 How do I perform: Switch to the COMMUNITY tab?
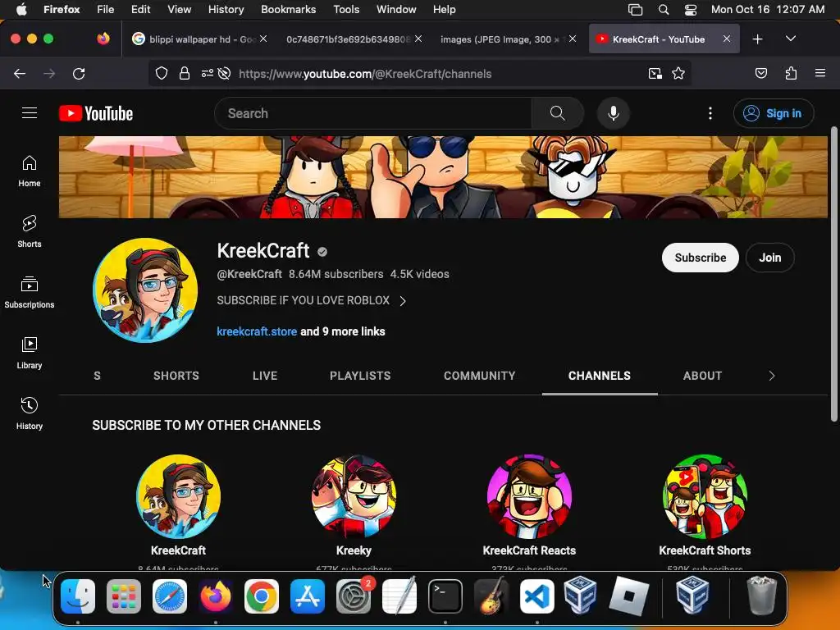coord(479,376)
